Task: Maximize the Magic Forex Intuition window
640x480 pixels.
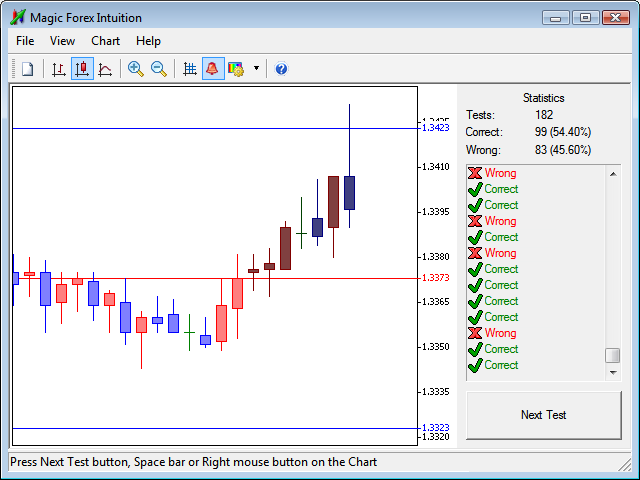Action: (586, 18)
